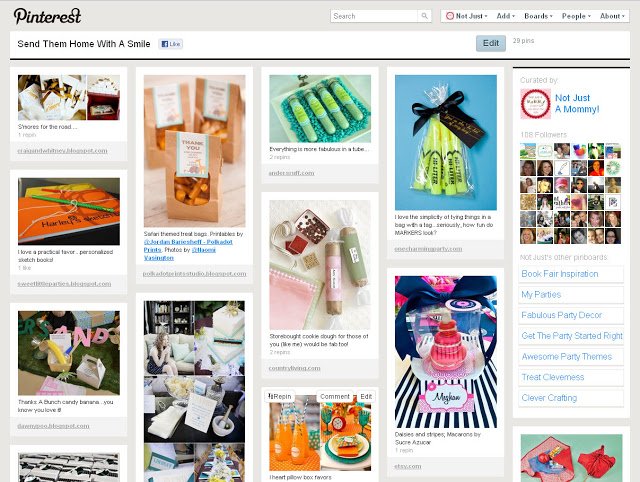Click the Pinterest logo
This screenshot has width=640, height=482.
coord(47,16)
